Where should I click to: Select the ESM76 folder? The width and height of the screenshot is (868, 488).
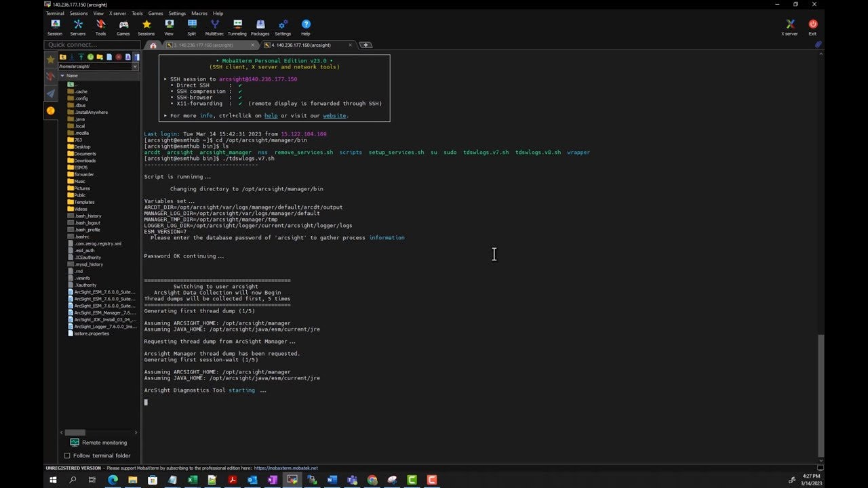click(x=81, y=167)
